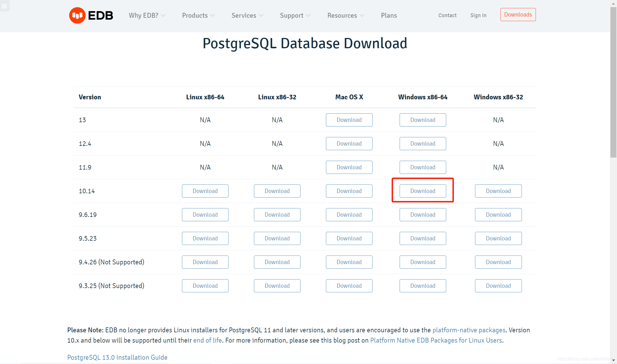Select the Windows x86-32 column header
617x364 pixels.
498,97
